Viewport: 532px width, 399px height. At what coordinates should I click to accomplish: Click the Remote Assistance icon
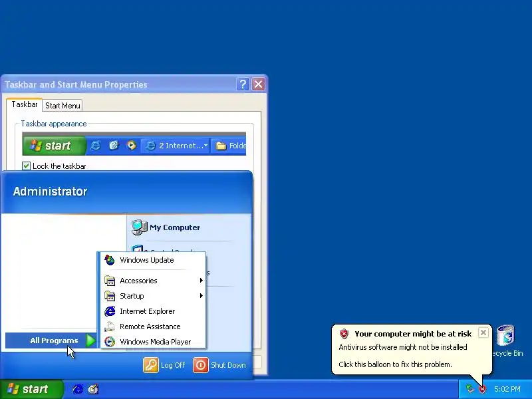coord(110,327)
